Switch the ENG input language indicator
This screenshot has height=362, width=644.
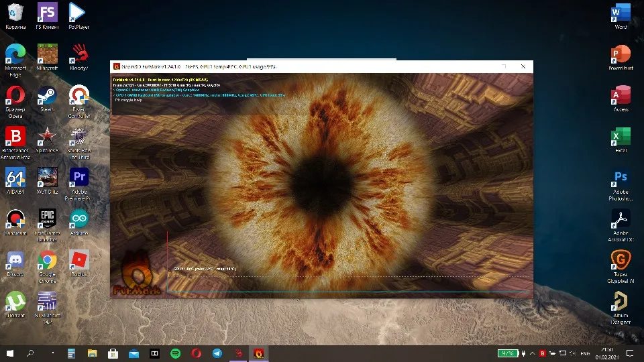585,353
